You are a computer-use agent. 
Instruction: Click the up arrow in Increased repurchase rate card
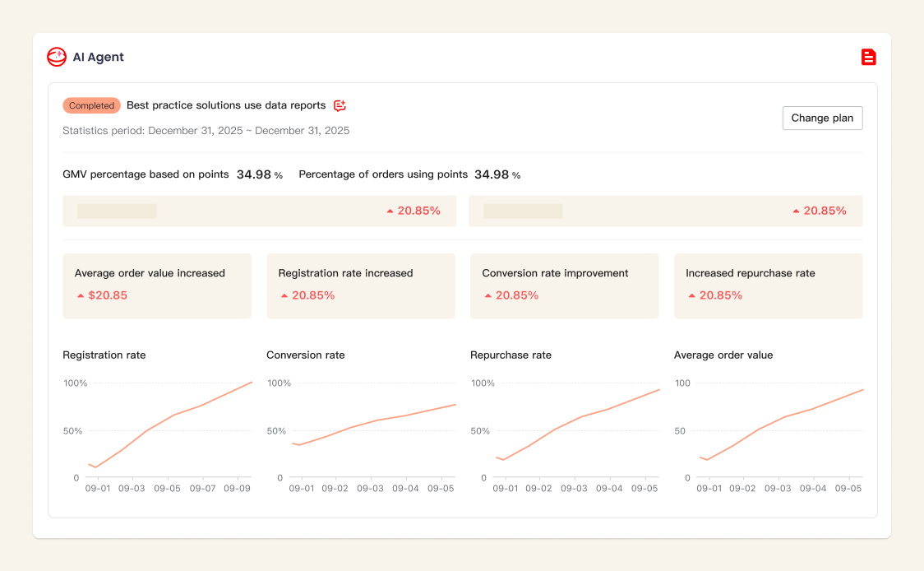[692, 295]
